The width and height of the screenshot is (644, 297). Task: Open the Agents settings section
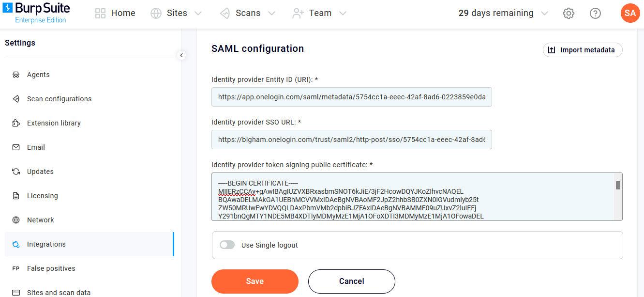(38, 74)
